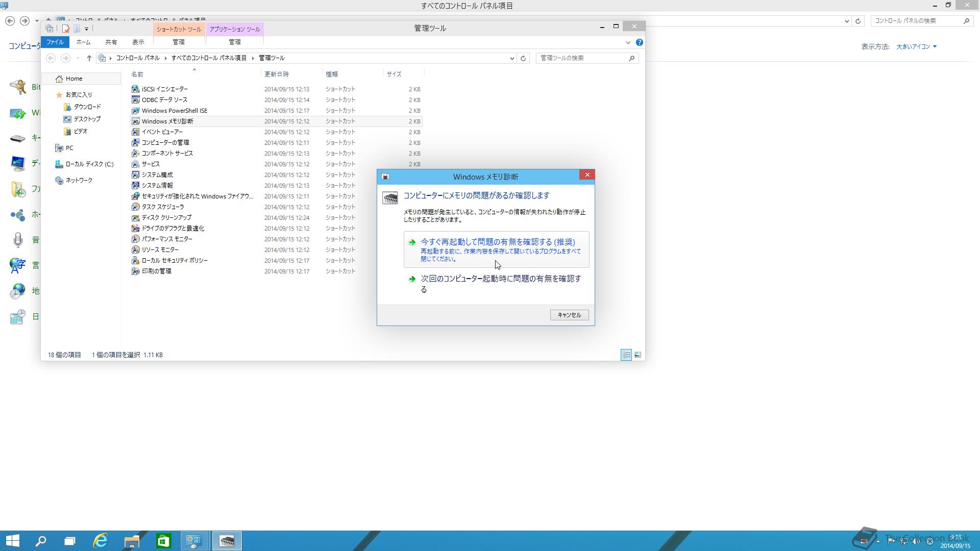The height and width of the screenshot is (551, 980).
Task: Expand the ribbon with the chevron
Action: coord(628,42)
